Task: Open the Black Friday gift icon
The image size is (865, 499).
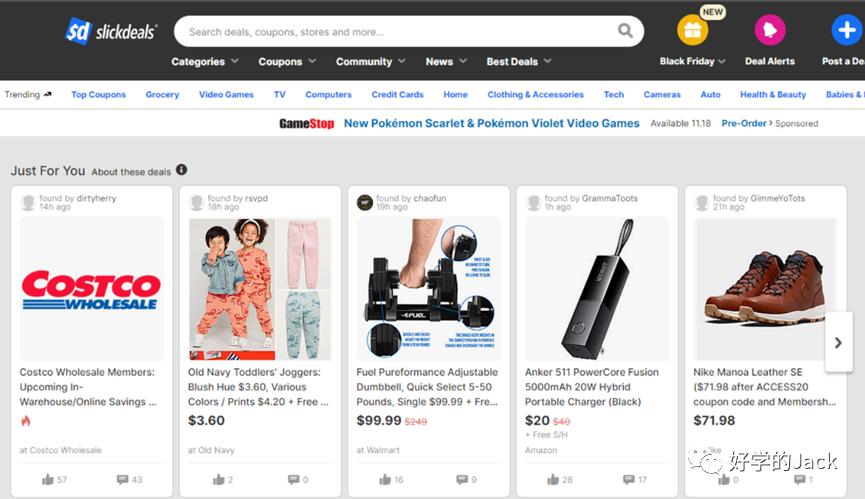Action: (692, 30)
